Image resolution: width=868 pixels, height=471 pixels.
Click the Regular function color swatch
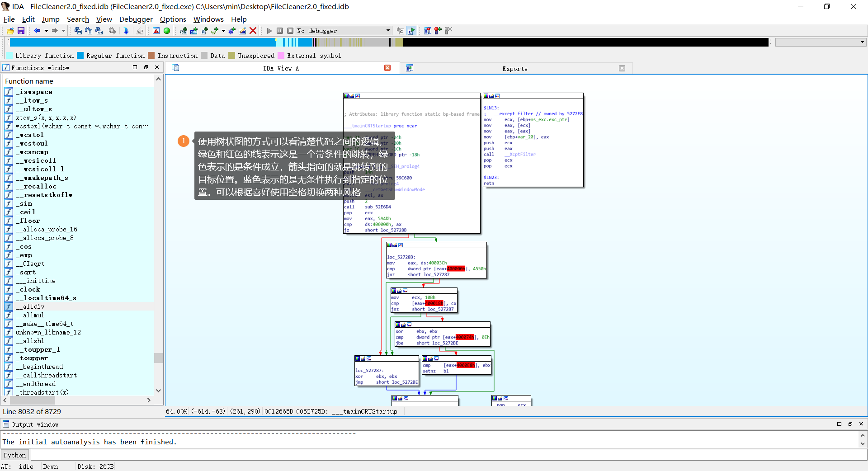80,56
